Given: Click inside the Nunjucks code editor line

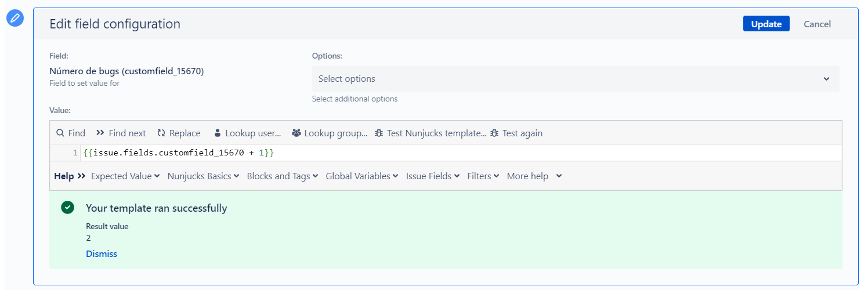Looking at the screenshot, I should pos(461,153).
